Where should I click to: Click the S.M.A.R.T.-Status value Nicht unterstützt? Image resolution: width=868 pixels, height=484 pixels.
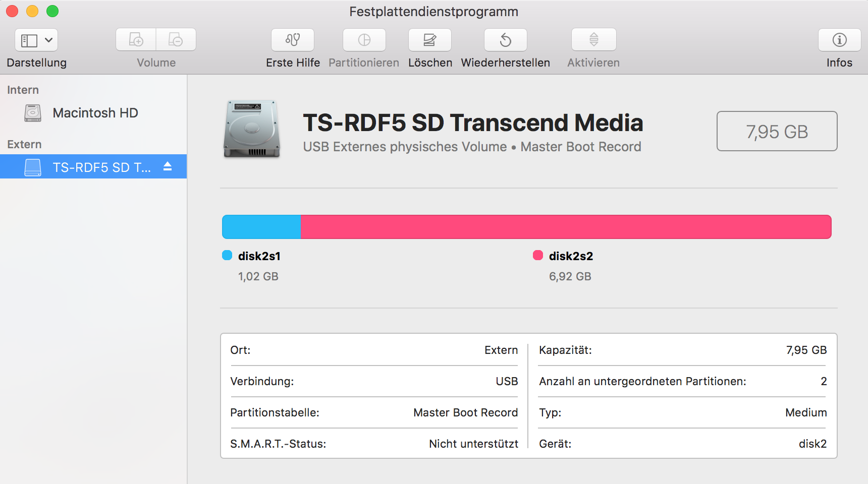[x=473, y=444]
